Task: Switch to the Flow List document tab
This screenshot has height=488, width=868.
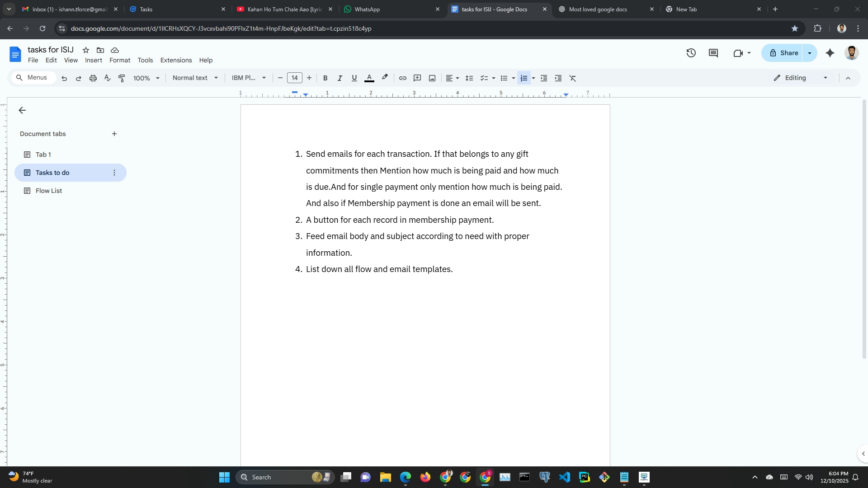Action: coord(49,191)
